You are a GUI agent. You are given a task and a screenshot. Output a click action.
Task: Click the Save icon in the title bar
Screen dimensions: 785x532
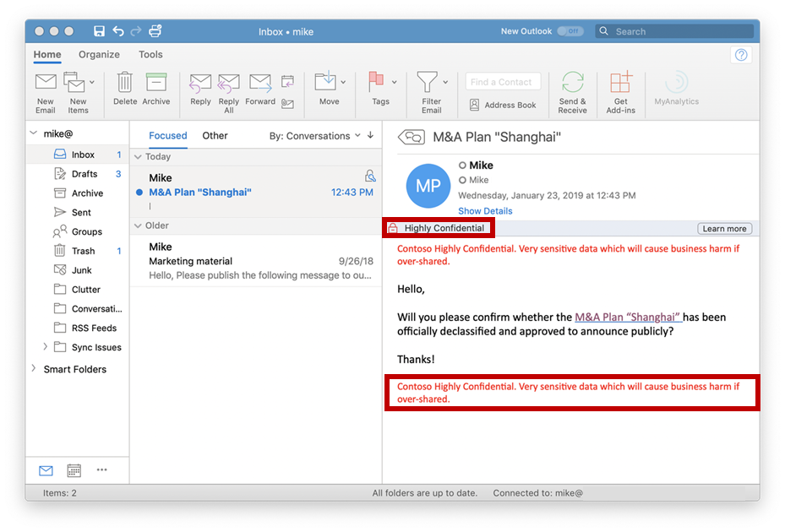click(99, 31)
